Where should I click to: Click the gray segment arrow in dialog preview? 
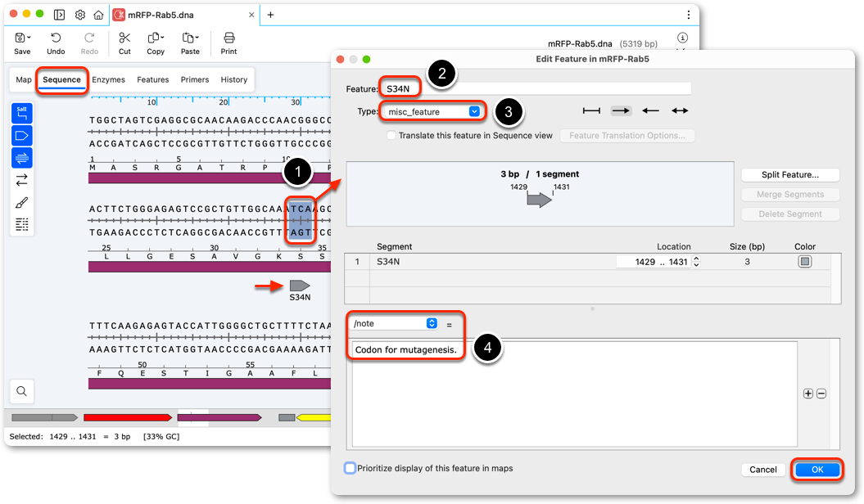(539, 200)
